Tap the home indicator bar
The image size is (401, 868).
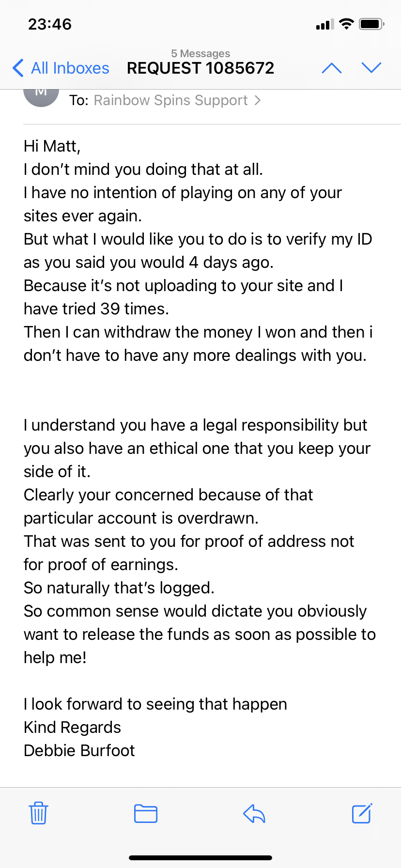[200, 858]
